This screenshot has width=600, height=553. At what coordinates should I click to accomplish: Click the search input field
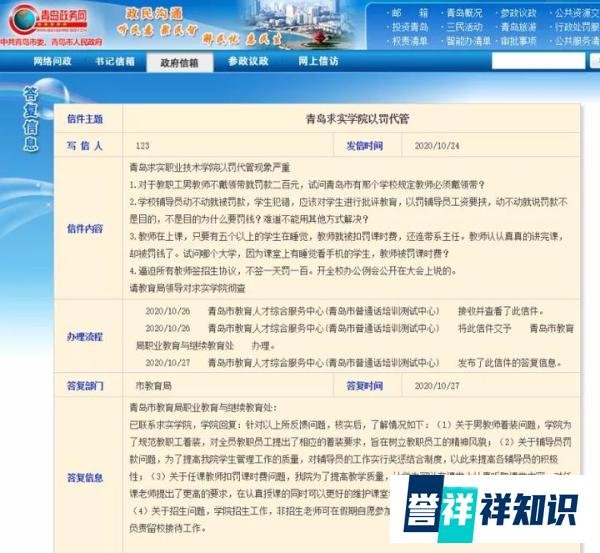tap(538, 61)
